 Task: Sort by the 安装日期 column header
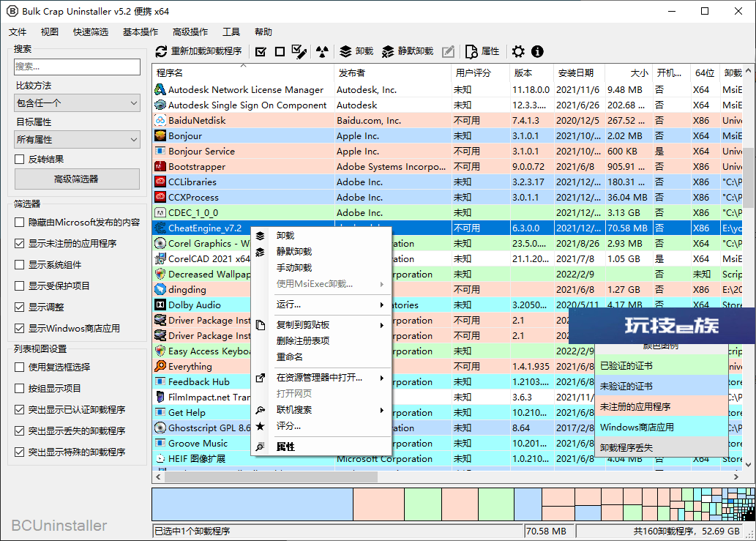579,72
